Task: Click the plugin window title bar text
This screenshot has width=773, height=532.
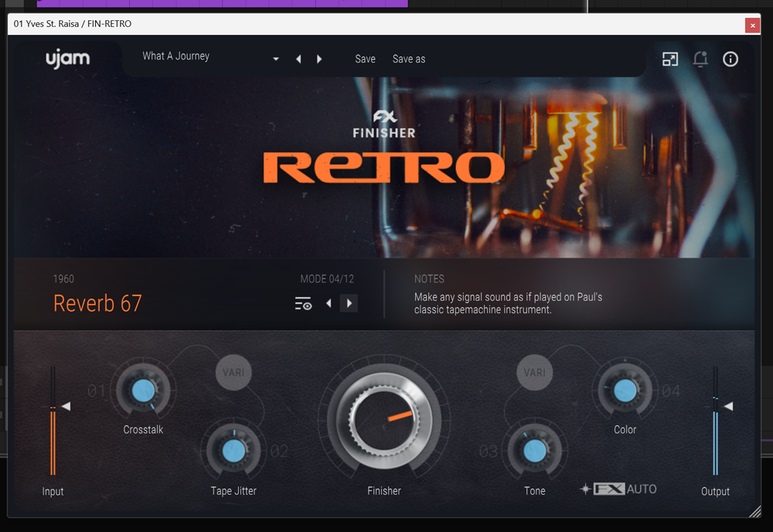Action: (x=73, y=24)
